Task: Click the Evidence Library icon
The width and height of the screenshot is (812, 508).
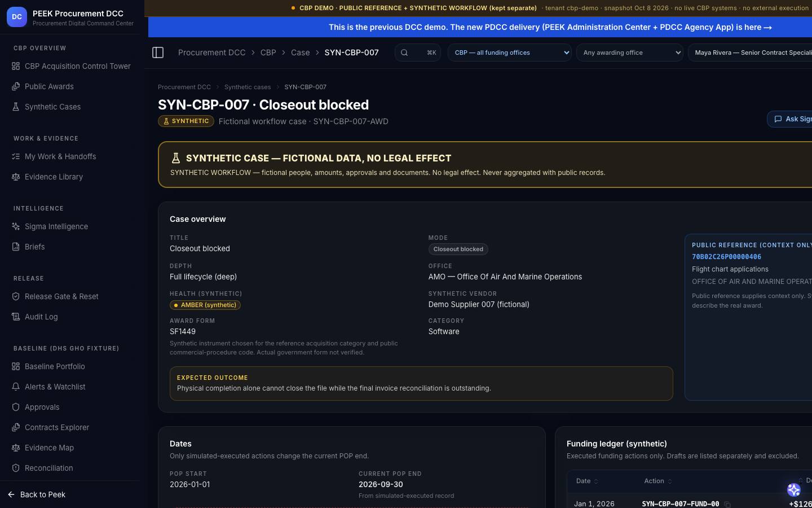Action: (x=16, y=177)
